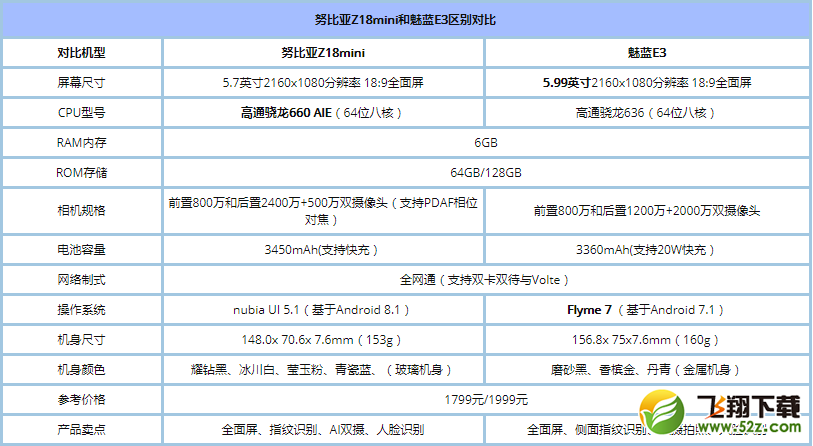The width and height of the screenshot is (813, 446).
Task: Click the 64GB/128GB value cell
Action: pyautogui.click(x=486, y=173)
